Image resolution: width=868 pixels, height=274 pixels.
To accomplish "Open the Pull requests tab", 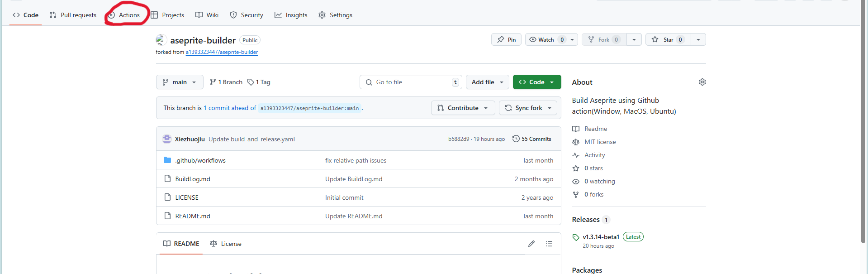I will (x=73, y=15).
